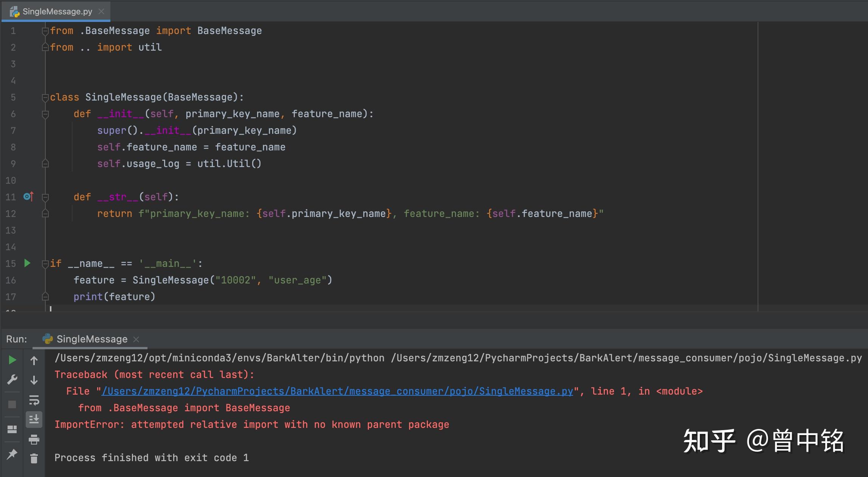This screenshot has width=868, height=477.
Task: Toggle the pin tab icon in the Run panel
Action: click(12, 454)
